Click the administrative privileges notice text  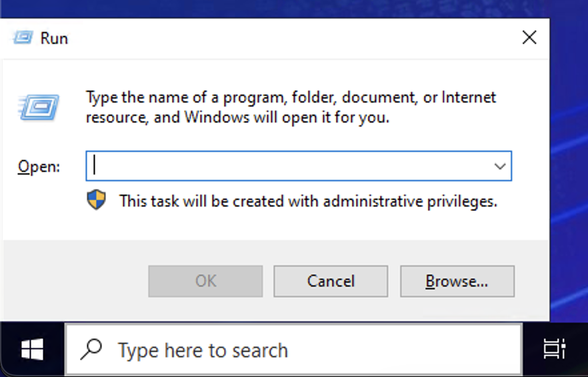click(x=308, y=201)
